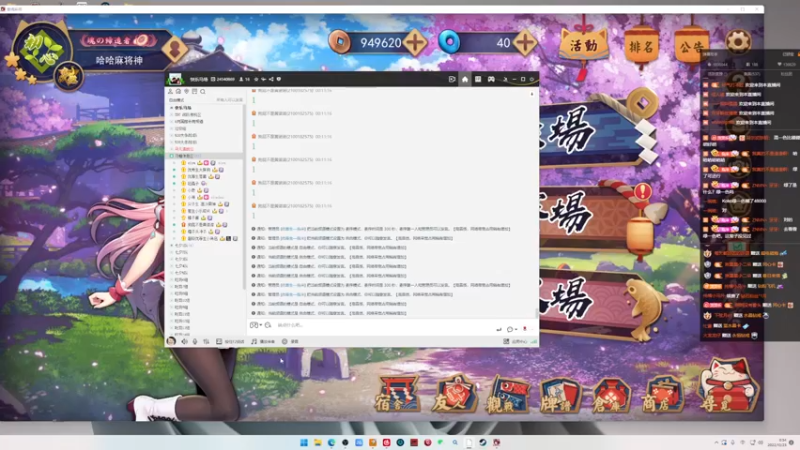Select the red-highlighted channel in channel tree
The height and width of the screenshot is (450, 800).
184,149
